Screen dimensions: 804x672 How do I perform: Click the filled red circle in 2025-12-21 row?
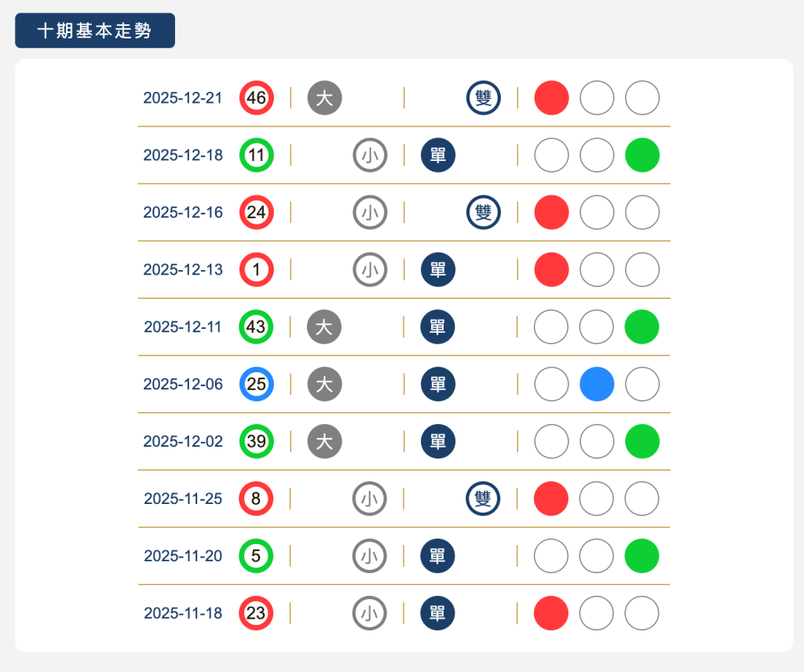551,98
